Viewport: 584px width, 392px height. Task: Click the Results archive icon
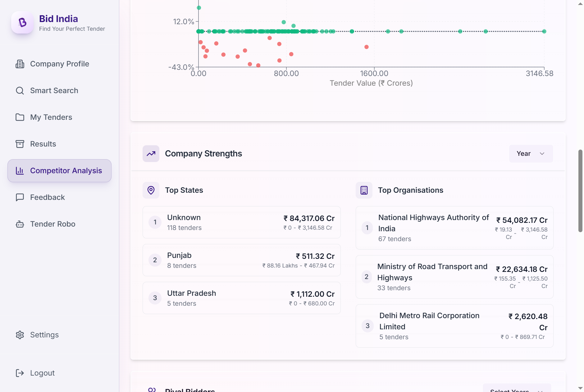click(20, 144)
